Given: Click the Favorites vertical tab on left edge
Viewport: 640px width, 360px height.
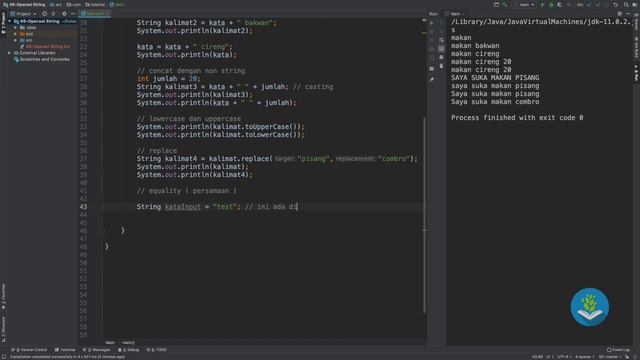Looking at the screenshot, I should tap(3, 297).
